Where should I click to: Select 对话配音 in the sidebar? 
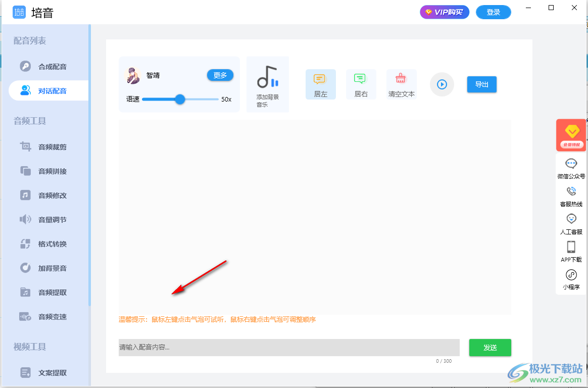tap(49, 91)
